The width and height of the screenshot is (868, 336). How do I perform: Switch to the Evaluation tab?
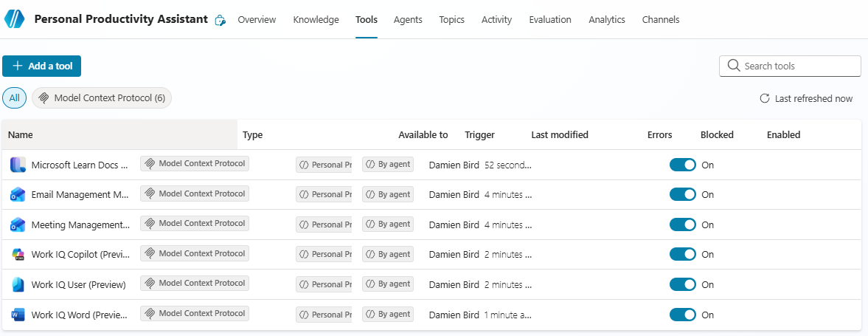point(550,19)
